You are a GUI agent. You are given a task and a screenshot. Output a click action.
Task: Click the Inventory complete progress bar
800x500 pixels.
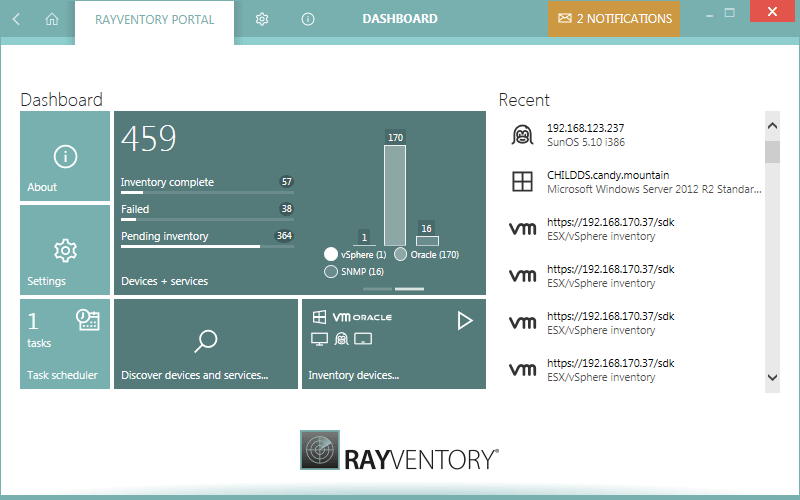click(x=207, y=192)
